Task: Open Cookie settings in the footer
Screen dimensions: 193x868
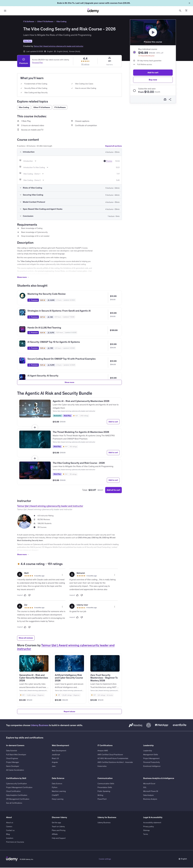Action: [105, 859]
